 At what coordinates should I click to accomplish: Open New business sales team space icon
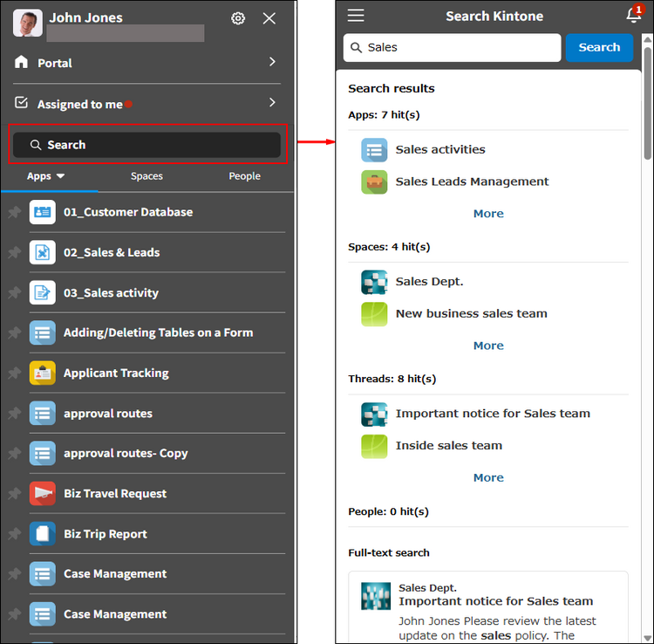[x=374, y=314]
